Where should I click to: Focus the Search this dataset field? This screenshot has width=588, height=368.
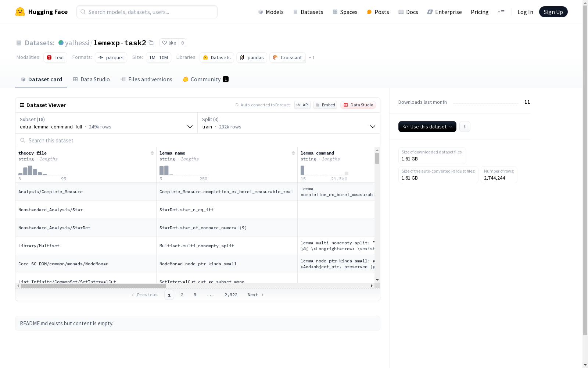point(198,140)
